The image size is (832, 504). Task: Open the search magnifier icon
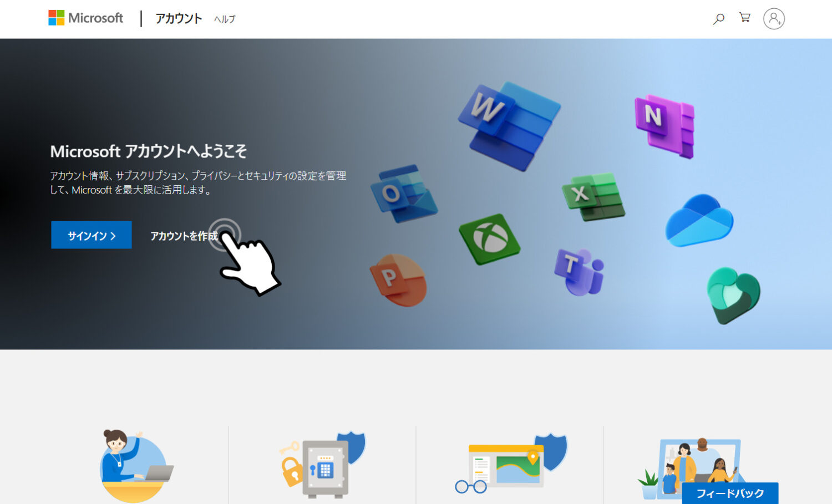(718, 19)
